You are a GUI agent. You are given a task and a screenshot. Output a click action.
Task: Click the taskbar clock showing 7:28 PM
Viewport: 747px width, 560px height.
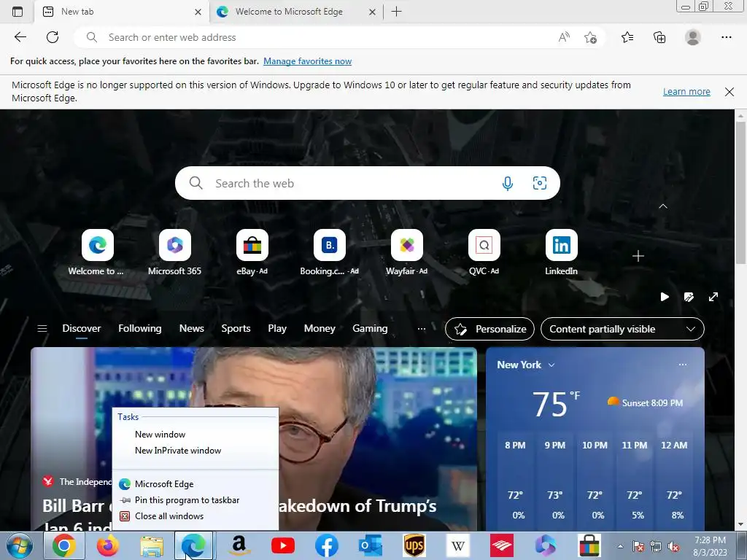point(710,546)
